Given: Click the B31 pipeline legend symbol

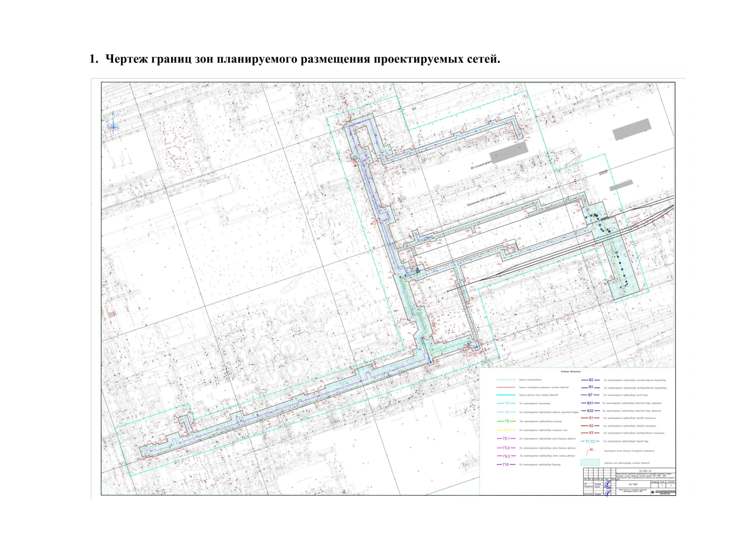Looking at the screenshot, I should pyautogui.click(x=590, y=403).
